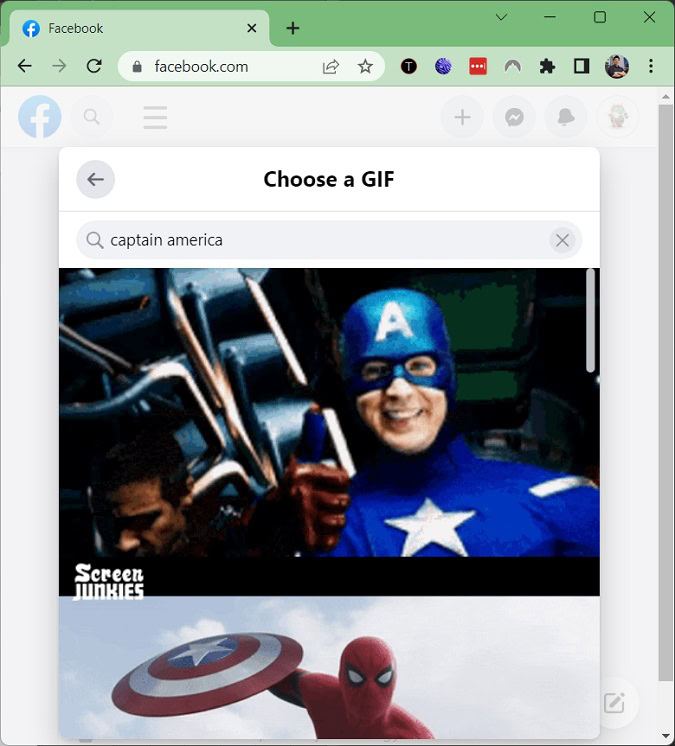Click the padlock site info icon

click(137, 67)
